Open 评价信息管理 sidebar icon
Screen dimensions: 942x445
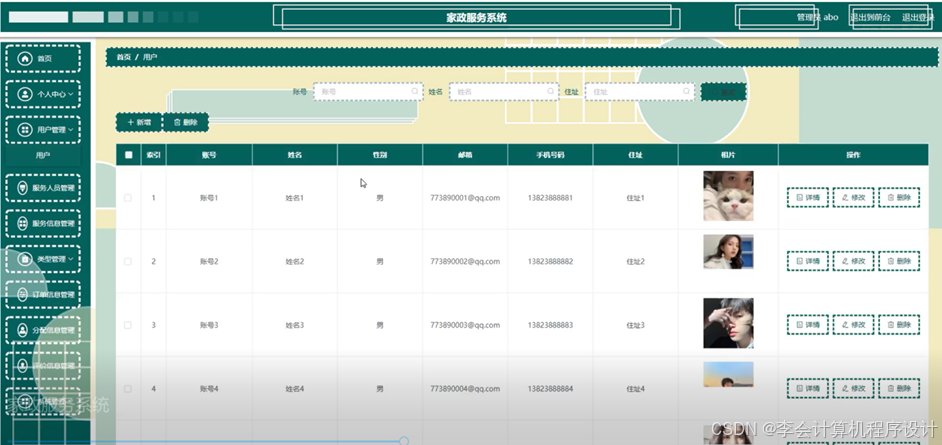click(x=22, y=365)
